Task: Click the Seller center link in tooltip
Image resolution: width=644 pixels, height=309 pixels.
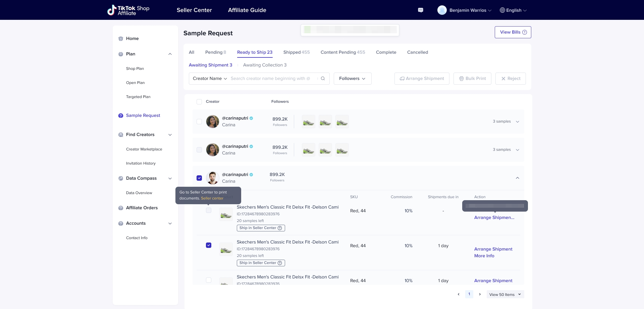Action: click(212, 198)
